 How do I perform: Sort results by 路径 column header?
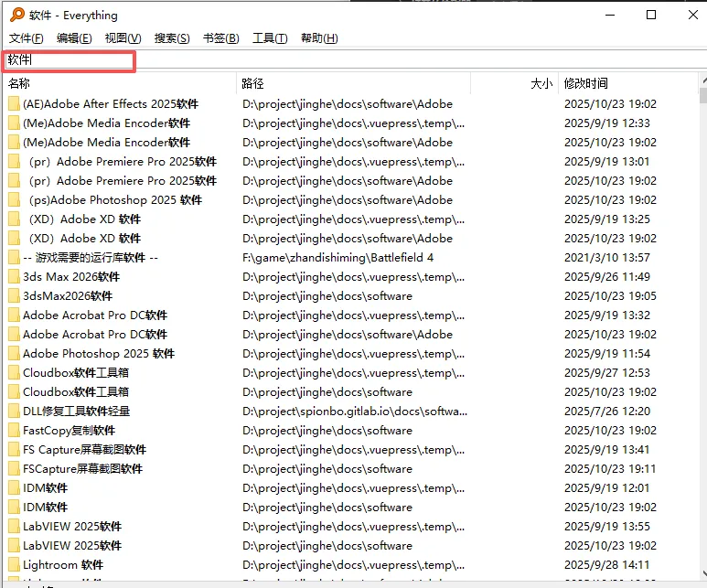point(353,83)
